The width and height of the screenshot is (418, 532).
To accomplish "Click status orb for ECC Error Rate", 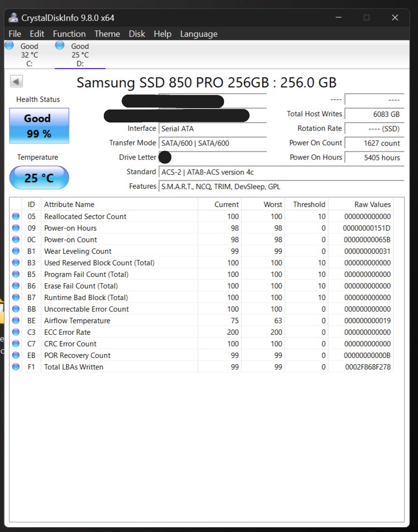I will click(x=15, y=332).
